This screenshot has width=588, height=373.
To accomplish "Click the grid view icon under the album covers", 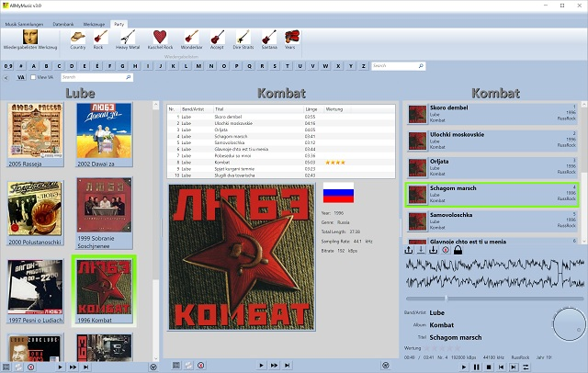I will (6, 367).
